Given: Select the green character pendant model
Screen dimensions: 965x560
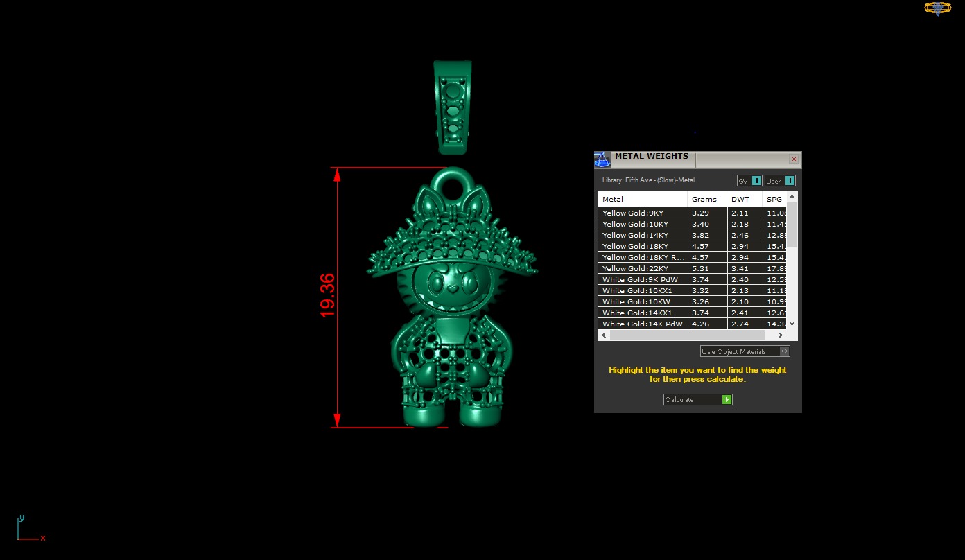Looking at the screenshot, I should click(452, 298).
